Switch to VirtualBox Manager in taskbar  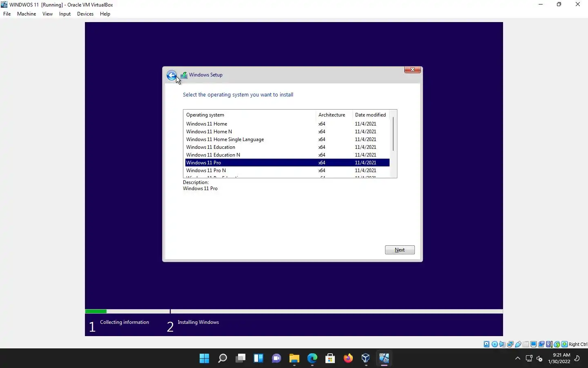366,359
